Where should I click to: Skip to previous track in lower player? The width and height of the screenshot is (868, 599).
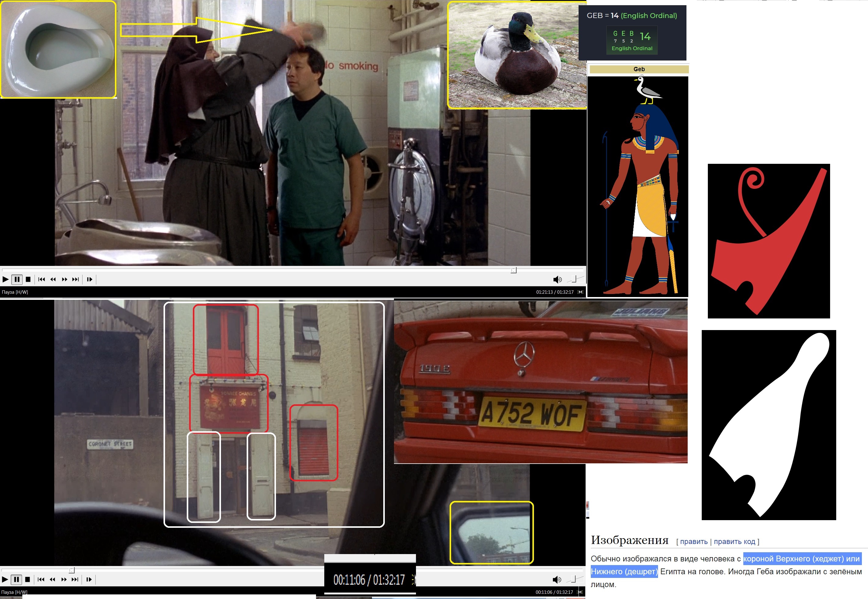pos(41,579)
